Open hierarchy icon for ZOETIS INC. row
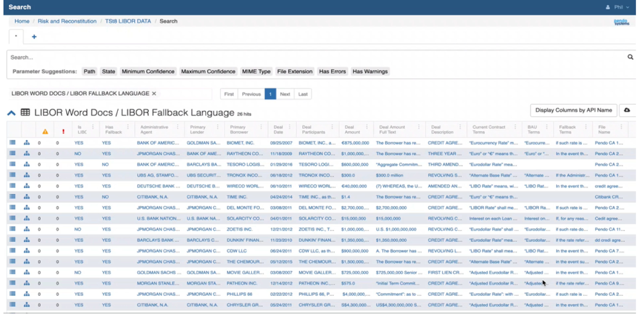Screen dimensions: 644x325 (x=26, y=229)
